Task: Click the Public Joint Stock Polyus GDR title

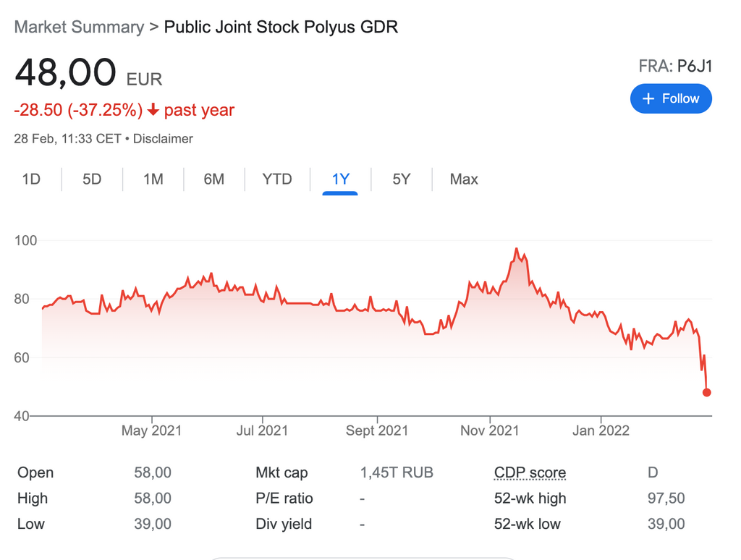Action: (281, 27)
